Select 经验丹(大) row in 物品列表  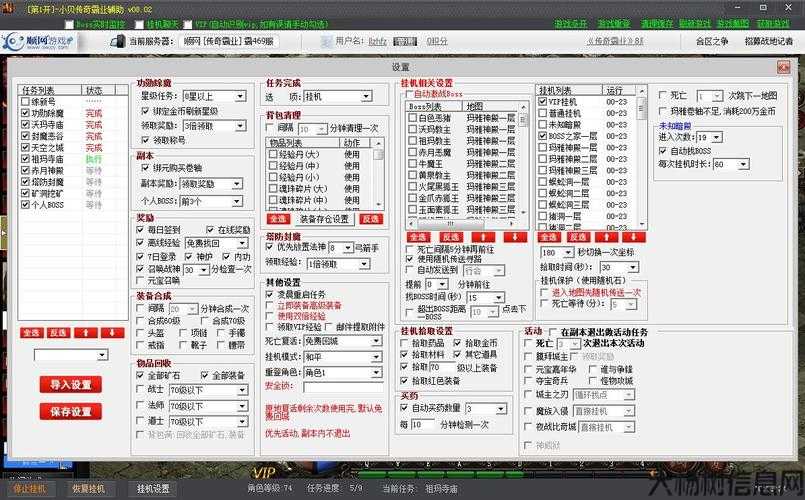point(319,154)
